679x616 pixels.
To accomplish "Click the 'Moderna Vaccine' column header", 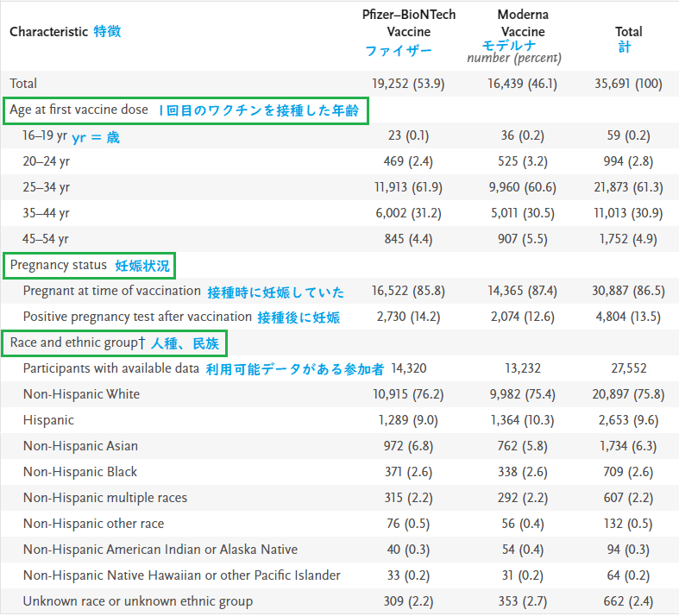I will (523, 23).
